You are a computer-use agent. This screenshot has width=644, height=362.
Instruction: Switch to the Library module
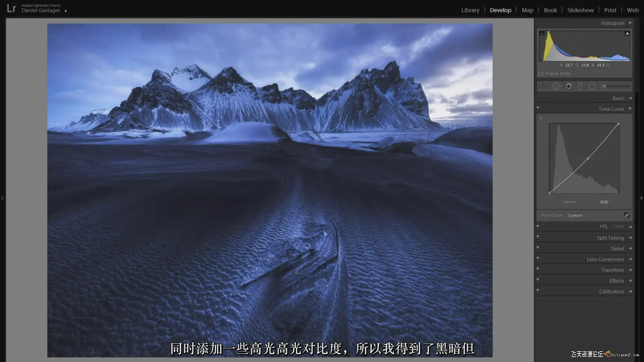coord(470,10)
